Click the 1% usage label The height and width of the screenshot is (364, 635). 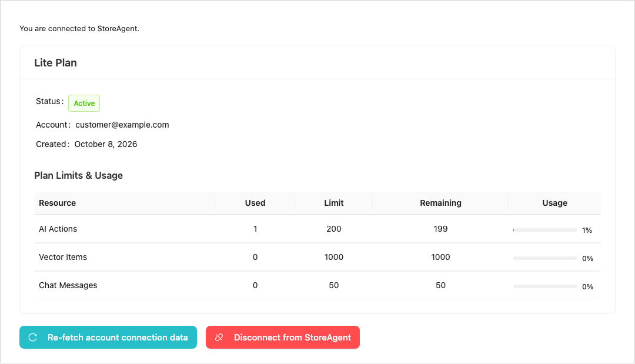(x=587, y=231)
